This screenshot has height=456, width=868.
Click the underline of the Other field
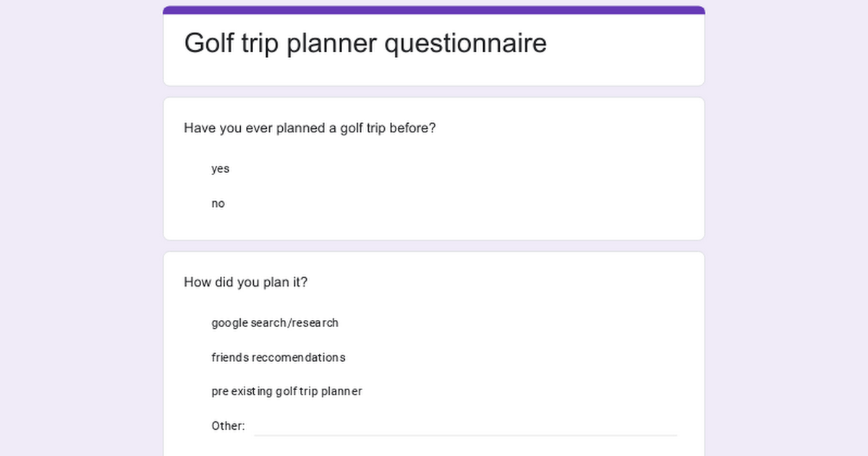pyautogui.click(x=465, y=436)
